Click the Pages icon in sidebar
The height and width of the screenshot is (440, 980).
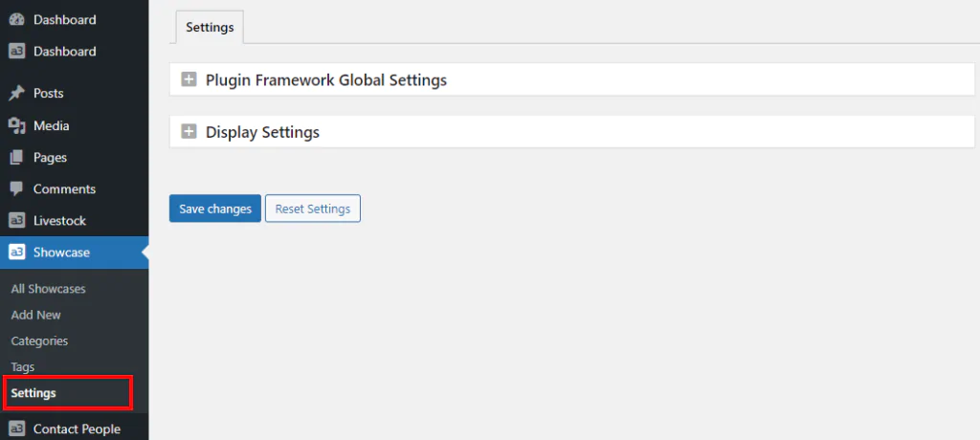coord(16,158)
